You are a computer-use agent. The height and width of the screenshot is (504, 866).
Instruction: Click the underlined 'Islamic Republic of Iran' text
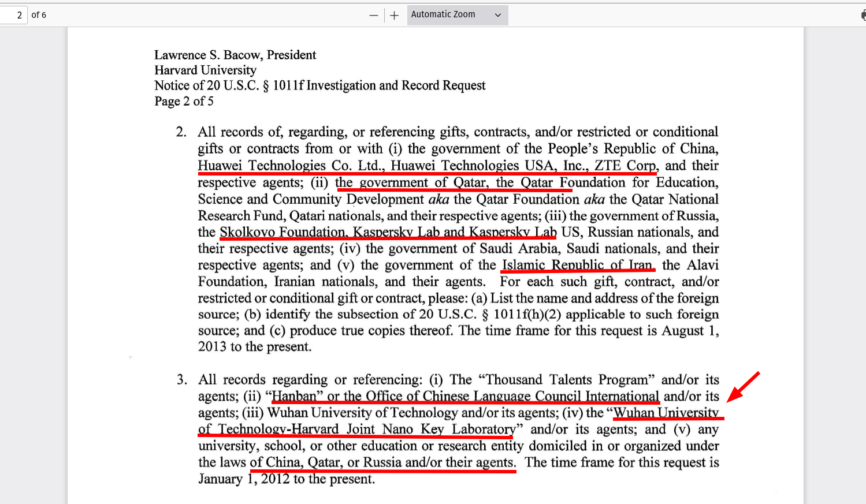pos(577,265)
